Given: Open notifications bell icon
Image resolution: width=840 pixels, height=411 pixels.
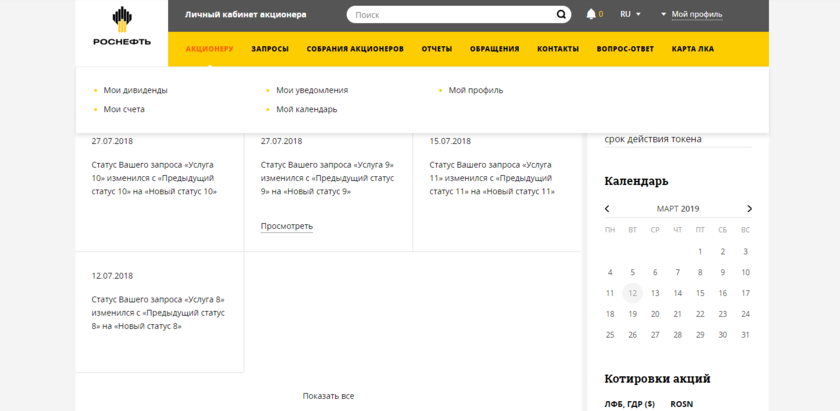Looking at the screenshot, I should (x=591, y=15).
